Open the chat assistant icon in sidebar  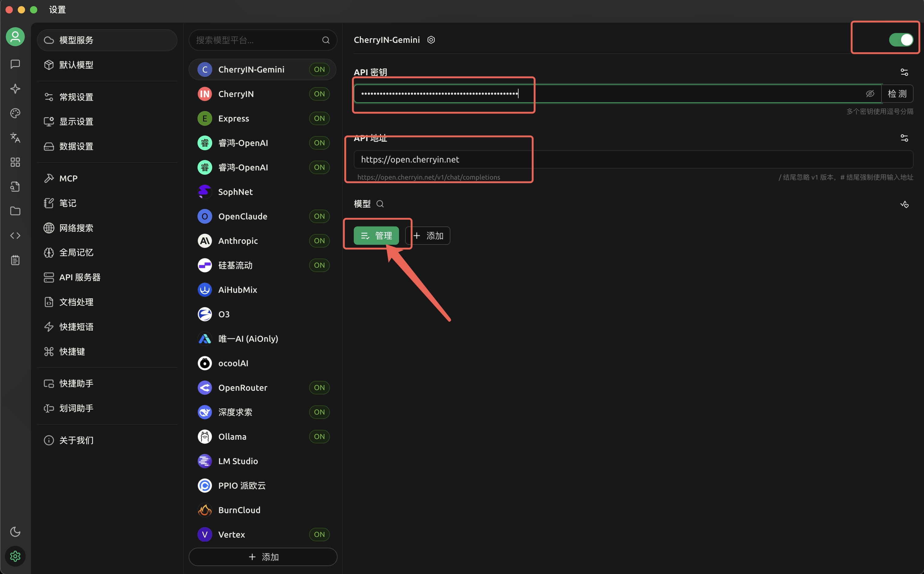coord(15,64)
